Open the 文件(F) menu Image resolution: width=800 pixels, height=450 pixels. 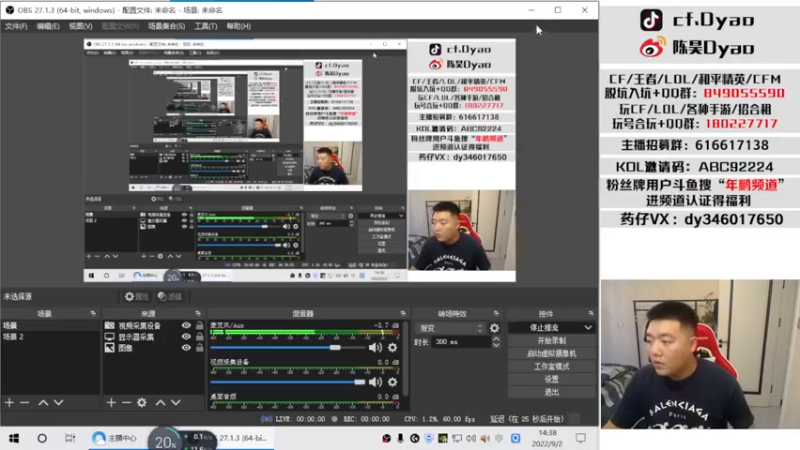click(x=16, y=26)
